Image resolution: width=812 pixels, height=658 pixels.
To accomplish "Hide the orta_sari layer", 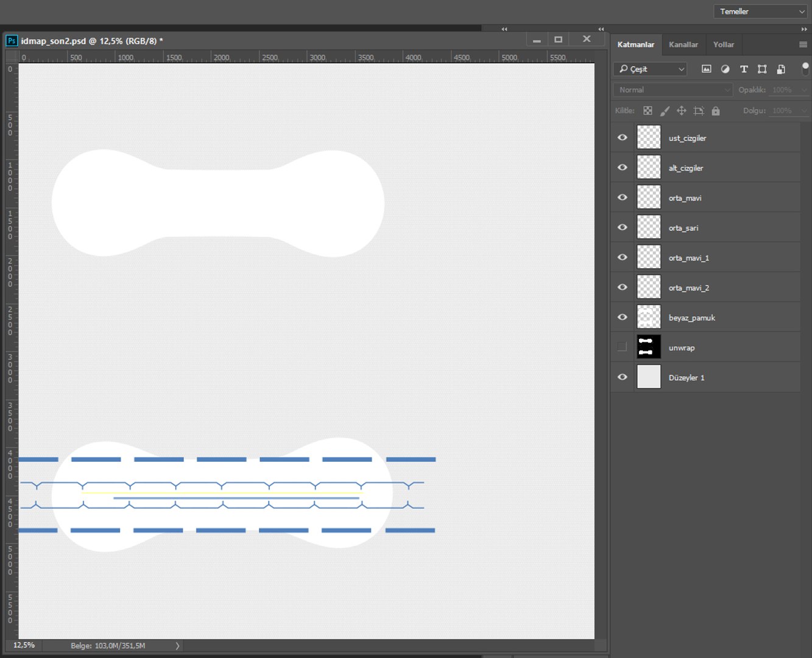I will pos(622,227).
